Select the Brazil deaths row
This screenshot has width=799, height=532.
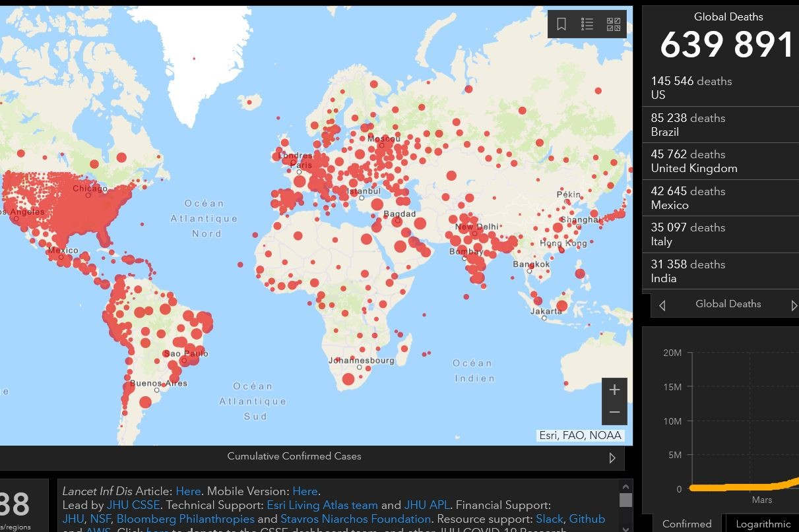pos(719,125)
